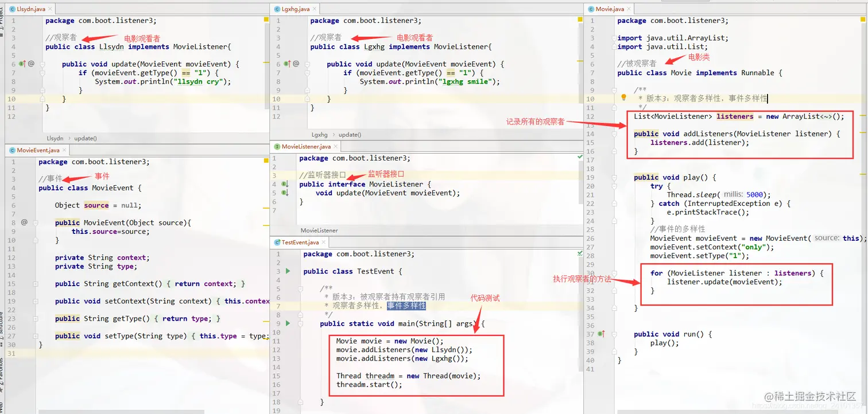Collapse MovieEvent constructor fold marker
Viewport: 868px width, 414px height.
click(x=36, y=222)
